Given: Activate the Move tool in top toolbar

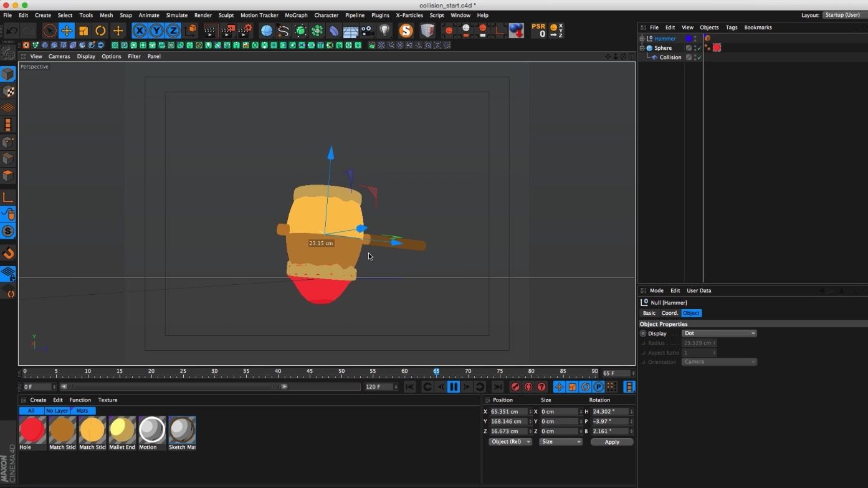Looking at the screenshot, I should pos(67,31).
